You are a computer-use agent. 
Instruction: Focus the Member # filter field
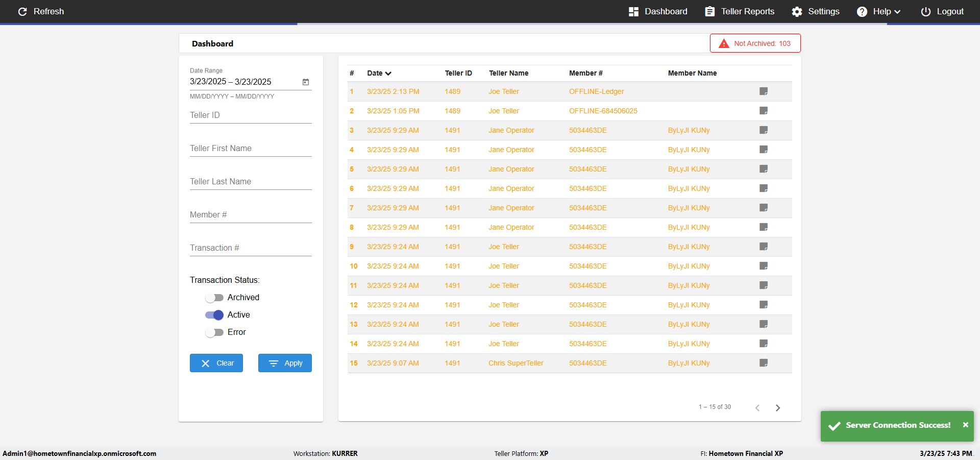251,215
